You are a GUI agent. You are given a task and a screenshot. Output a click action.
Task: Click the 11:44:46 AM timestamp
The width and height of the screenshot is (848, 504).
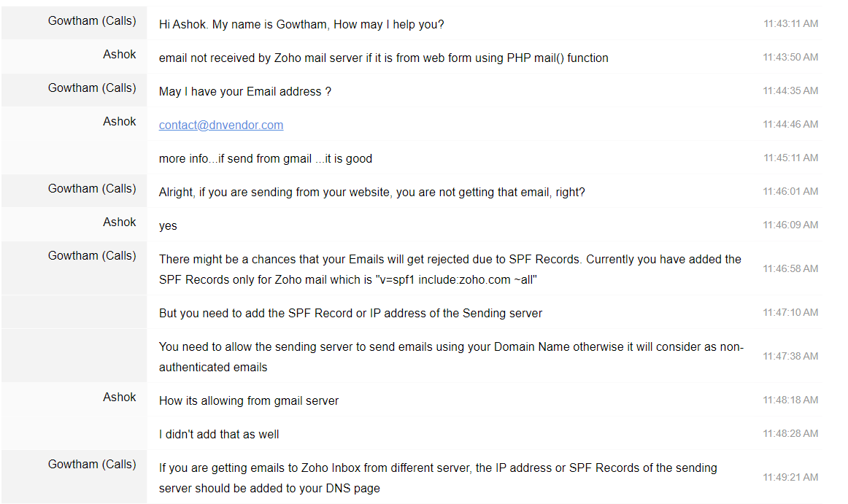click(x=790, y=125)
